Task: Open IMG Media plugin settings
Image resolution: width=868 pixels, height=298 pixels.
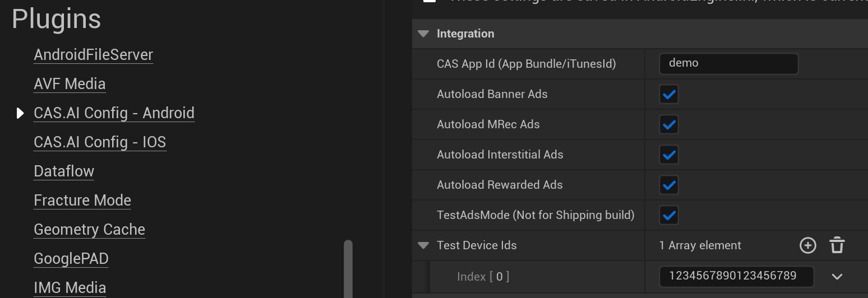Action: [70, 288]
